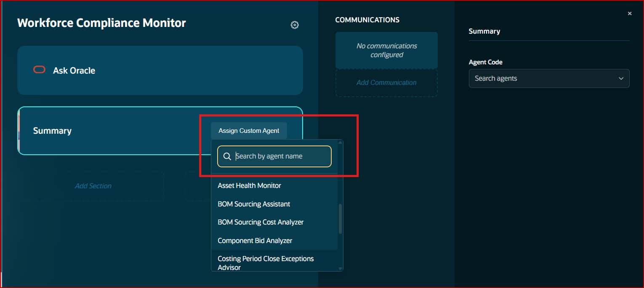
Task: Click the magnifier icon in agent search
Action: (x=227, y=156)
